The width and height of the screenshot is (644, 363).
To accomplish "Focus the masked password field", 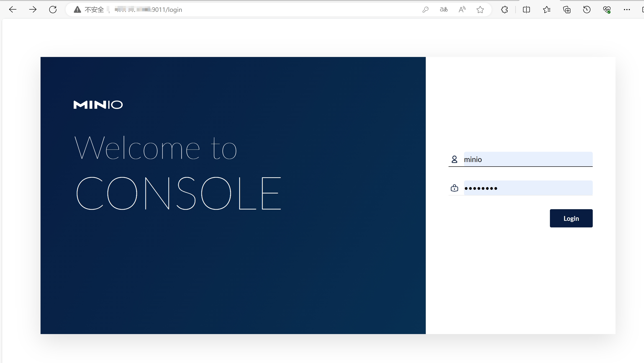I will (528, 188).
